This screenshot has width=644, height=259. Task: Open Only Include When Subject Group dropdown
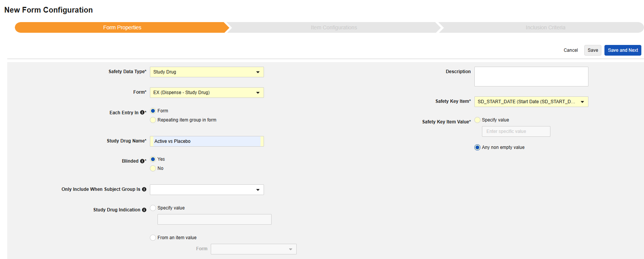tap(207, 190)
